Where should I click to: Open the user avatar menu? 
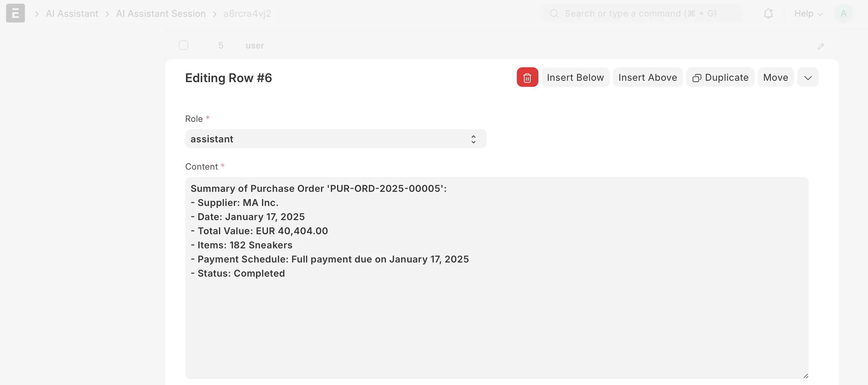click(x=843, y=13)
